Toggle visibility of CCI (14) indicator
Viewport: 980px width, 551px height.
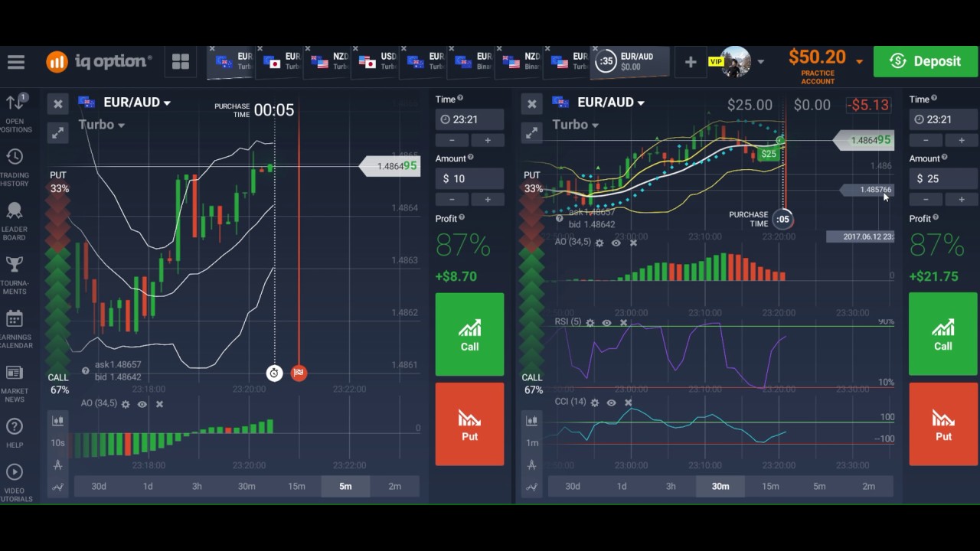coord(611,403)
